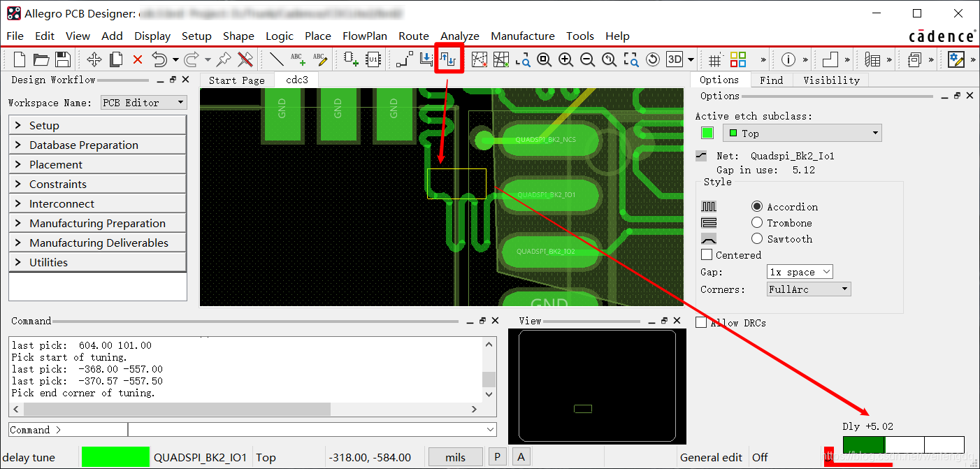
Task: Click the mils units button
Action: [455, 456]
